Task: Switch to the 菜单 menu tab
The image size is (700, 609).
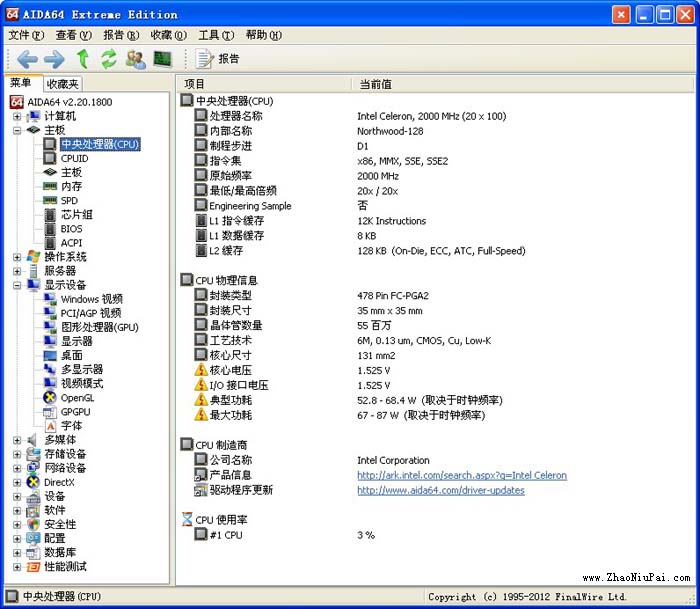Action: [x=21, y=83]
